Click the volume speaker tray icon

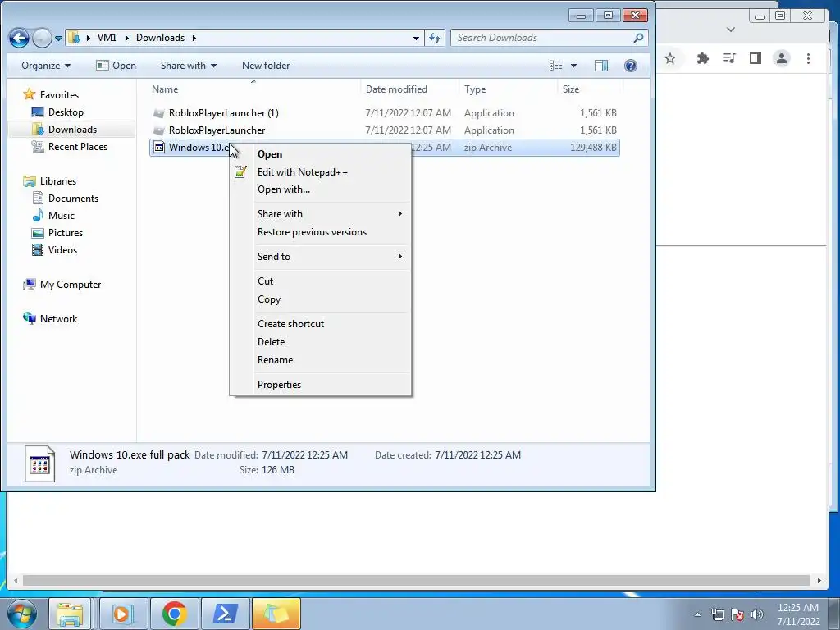[757, 614]
